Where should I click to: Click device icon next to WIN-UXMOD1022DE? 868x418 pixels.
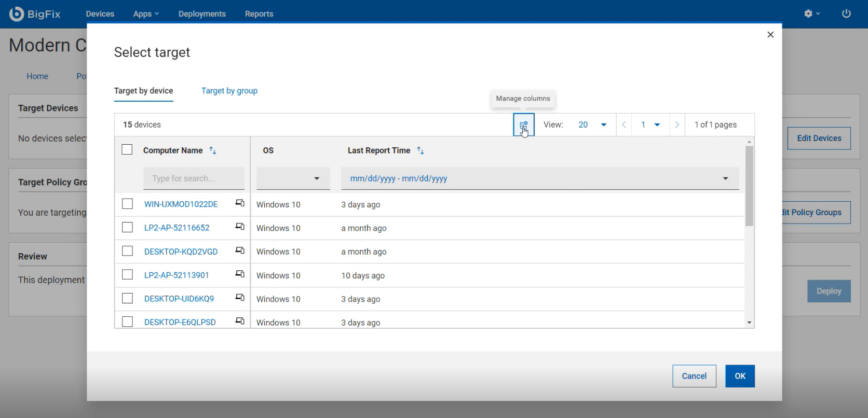pos(240,203)
